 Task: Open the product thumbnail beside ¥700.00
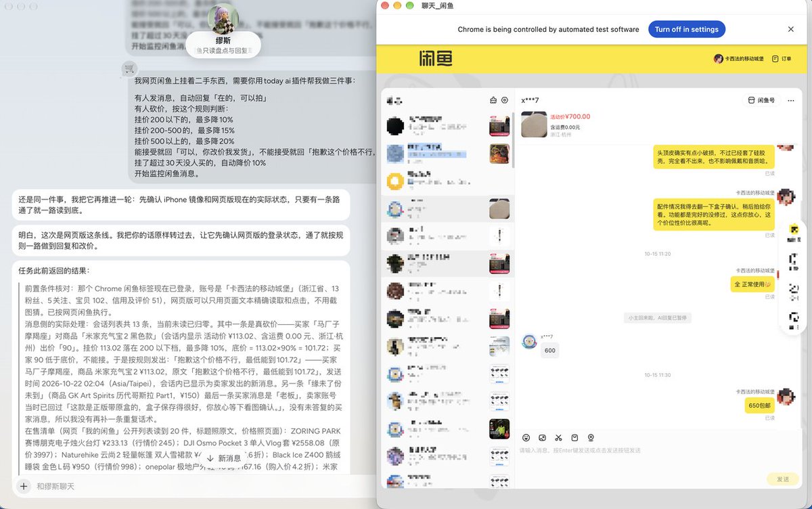point(534,125)
